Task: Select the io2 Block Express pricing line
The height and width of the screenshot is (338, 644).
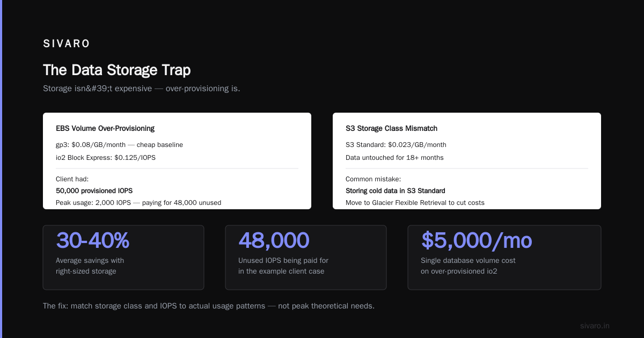Action: click(x=106, y=158)
